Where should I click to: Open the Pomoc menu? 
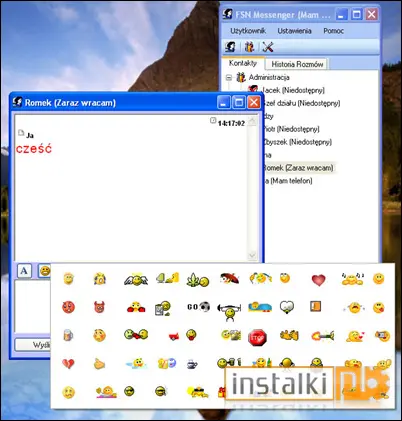pos(333,31)
